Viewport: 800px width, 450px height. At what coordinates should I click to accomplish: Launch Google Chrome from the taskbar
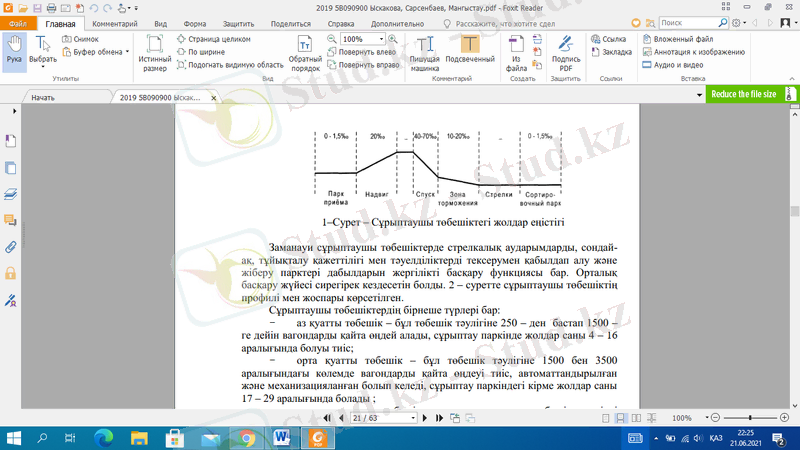coord(246,438)
